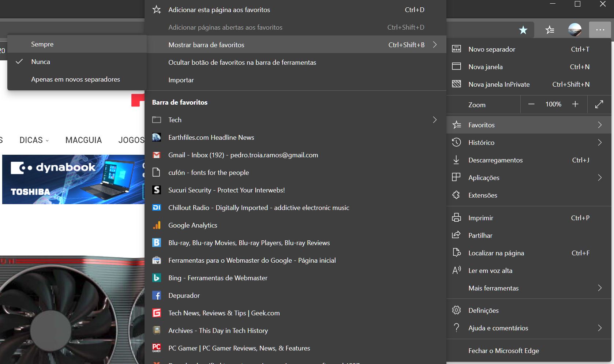Open Tech News Geek.com favorite
This screenshot has width=614, height=364.
(x=296, y=313)
